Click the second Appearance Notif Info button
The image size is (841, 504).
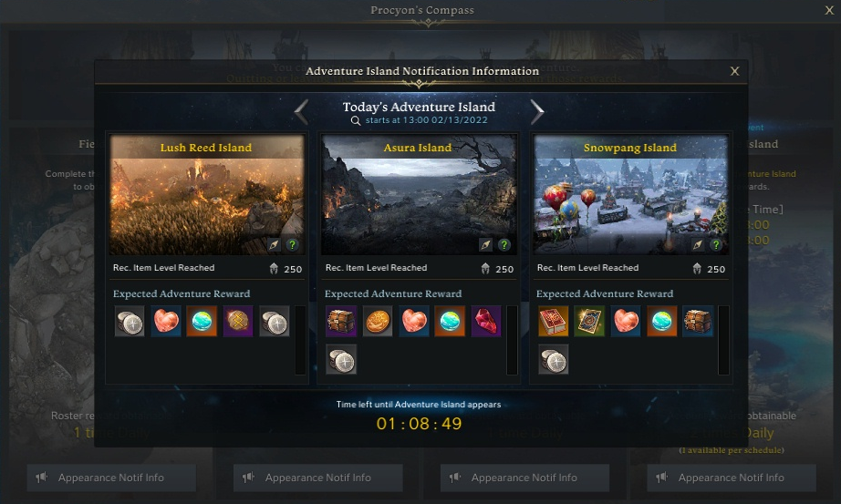click(x=318, y=478)
